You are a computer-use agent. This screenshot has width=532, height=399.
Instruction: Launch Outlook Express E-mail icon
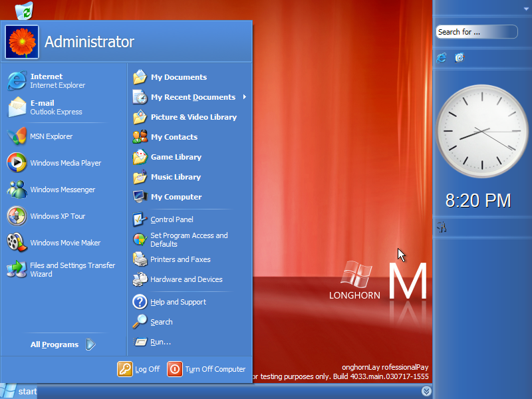(56, 107)
